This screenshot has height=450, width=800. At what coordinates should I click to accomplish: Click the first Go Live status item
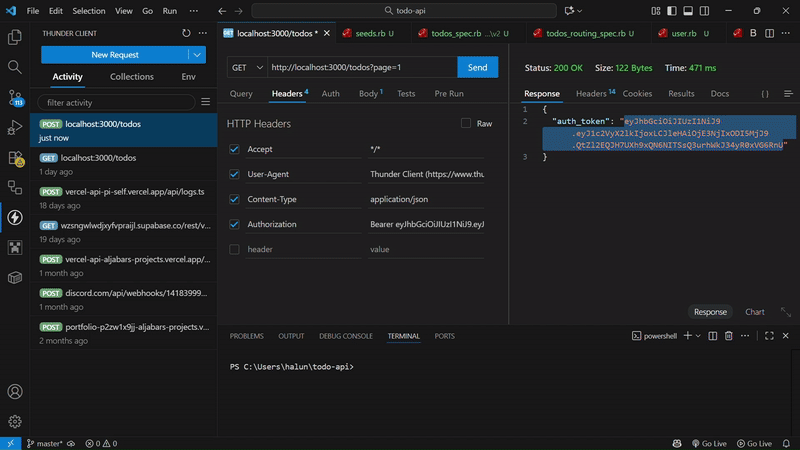point(709,443)
